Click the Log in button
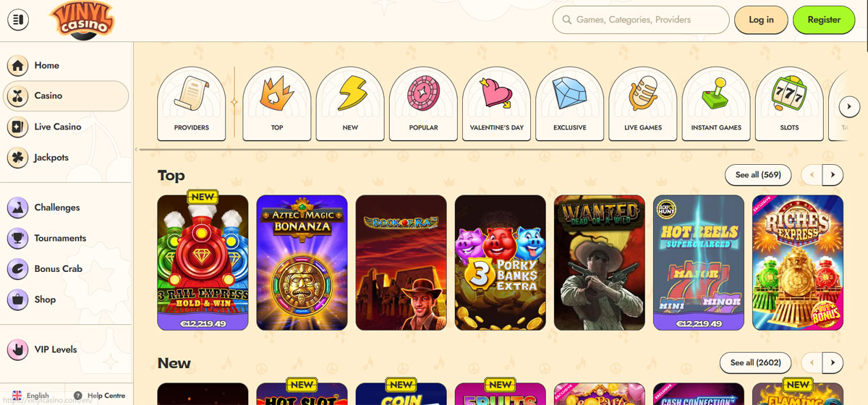 coord(761,20)
